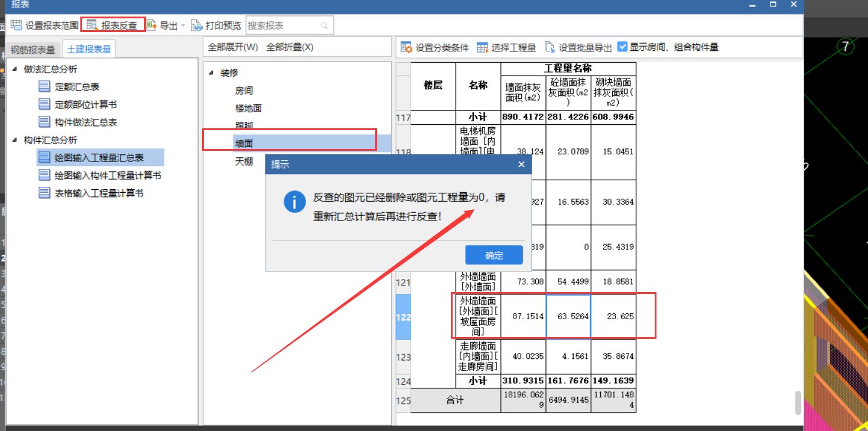This screenshot has height=431, width=868.
Task: Select cell value 87.1514
Action: pyautogui.click(x=524, y=316)
